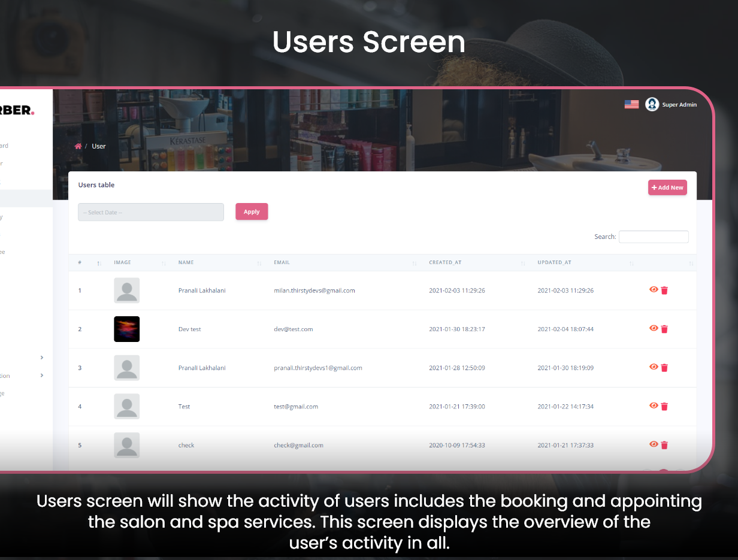Click Dev test's colorful profile image
Viewport: 738px width, 560px height.
(127, 329)
